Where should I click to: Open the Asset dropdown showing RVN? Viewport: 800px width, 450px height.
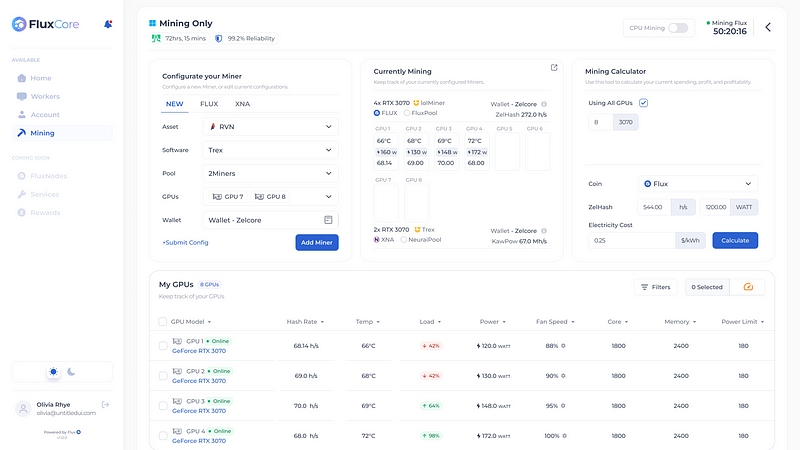tap(270, 127)
